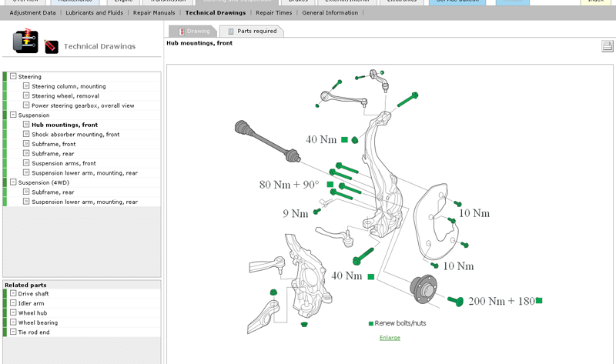
Task: Click the drive shaft part in drawing
Action: (267, 141)
